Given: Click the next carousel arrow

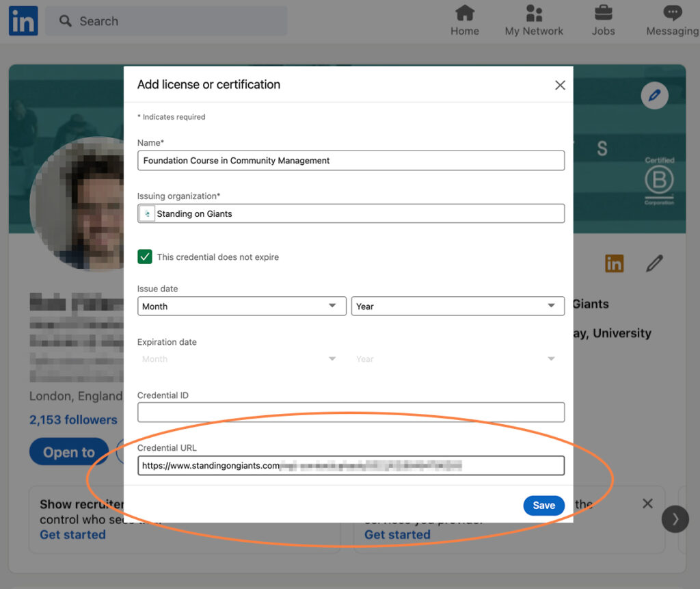Looking at the screenshot, I should 675,519.
